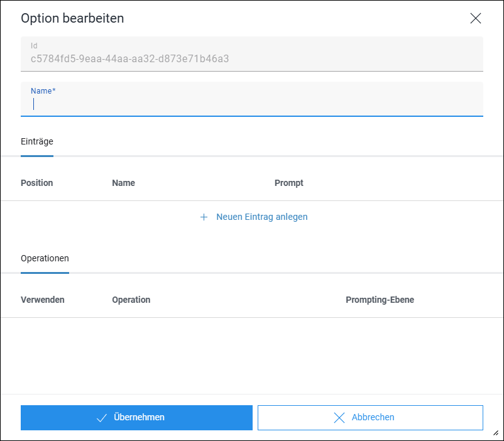Image resolution: width=504 pixels, height=441 pixels.
Task: Focus the Name input field
Action: point(251,99)
